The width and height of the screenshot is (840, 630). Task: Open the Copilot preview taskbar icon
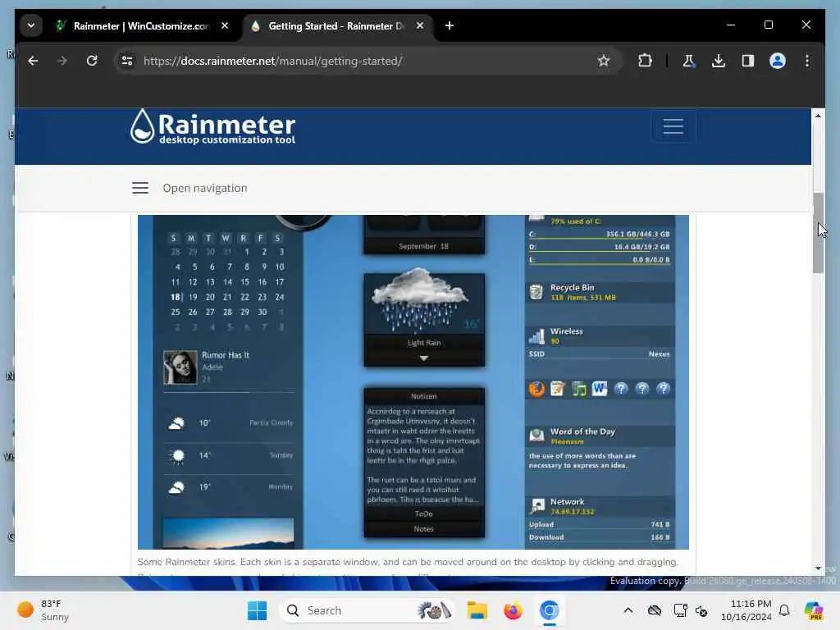814,610
